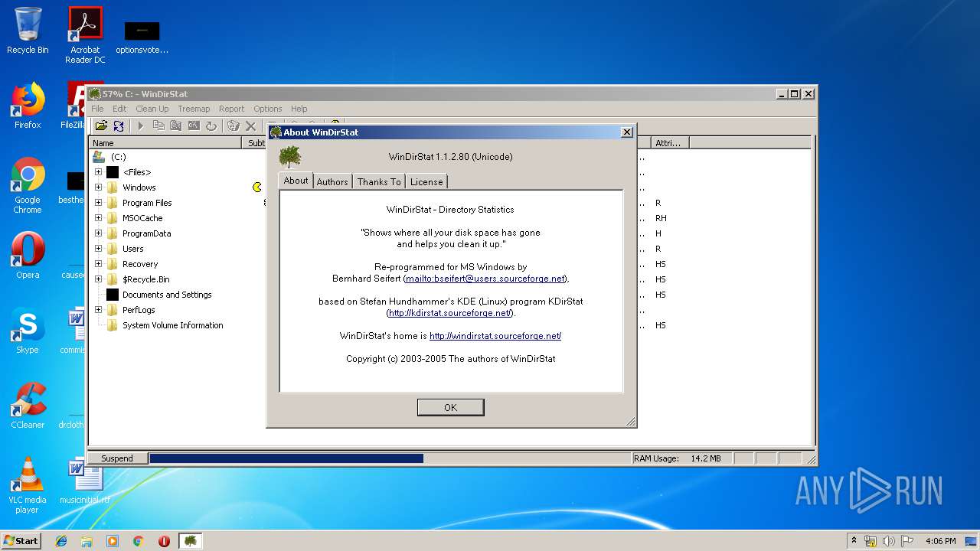Image resolution: width=980 pixels, height=551 pixels.
Task: Open the CCleaner desktop shortcut
Action: click(28, 406)
